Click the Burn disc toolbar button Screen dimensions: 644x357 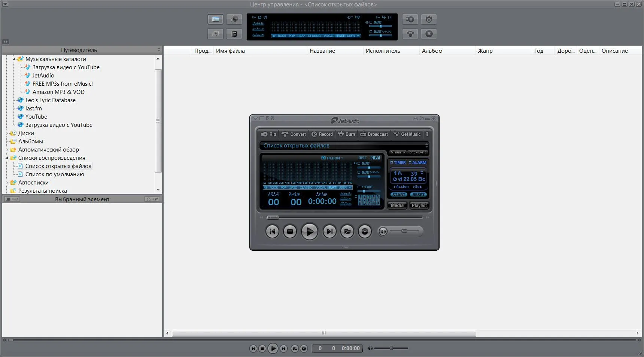[x=346, y=134]
